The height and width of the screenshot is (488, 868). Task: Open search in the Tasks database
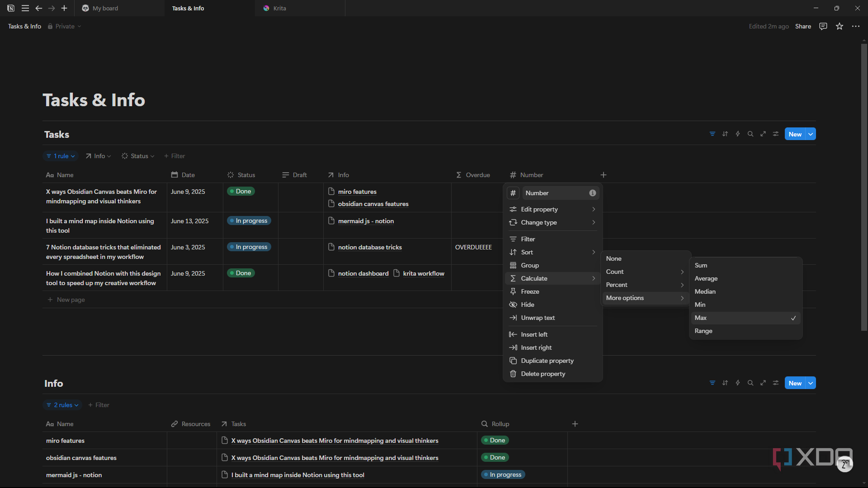tap(750, 134)
